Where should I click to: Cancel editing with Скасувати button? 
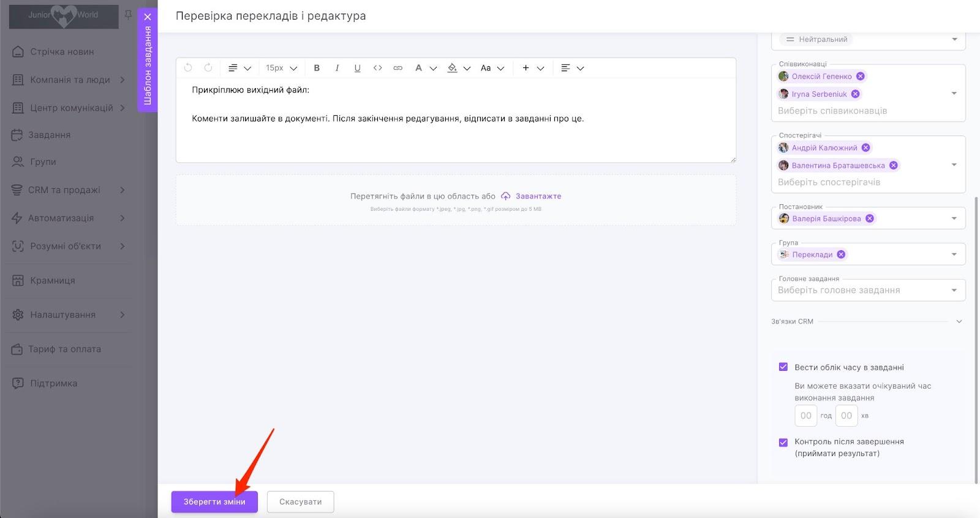pos(300,501)
